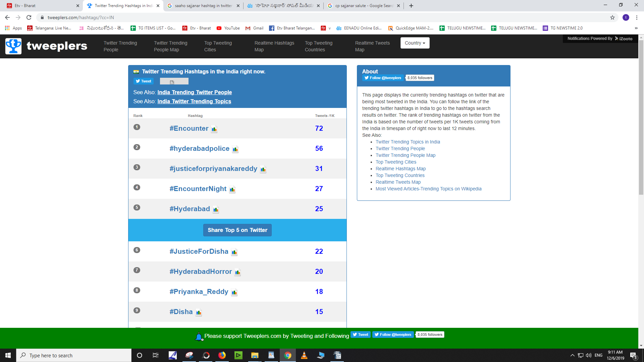Open Chrome menu three dots

point(637,17)
